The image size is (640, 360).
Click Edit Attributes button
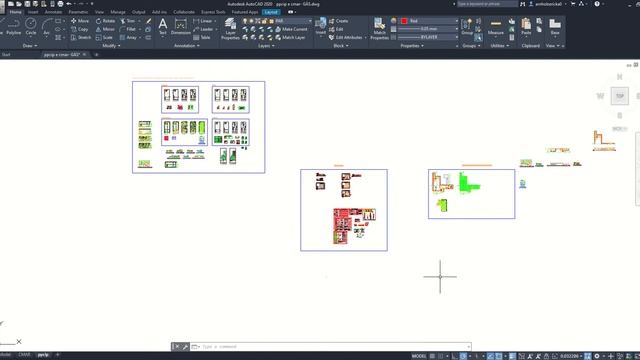pyautogui.click(x=346, y=38)
